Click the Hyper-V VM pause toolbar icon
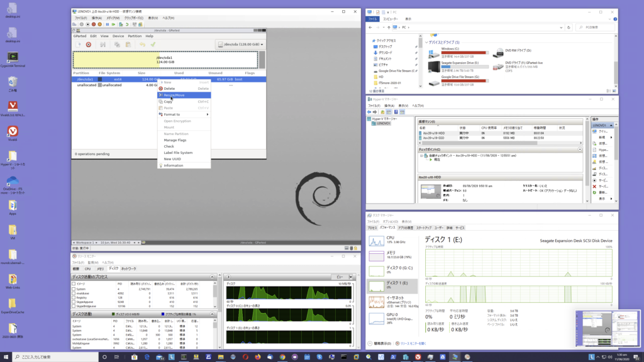 pyautogui.click(x=108, y=24)
